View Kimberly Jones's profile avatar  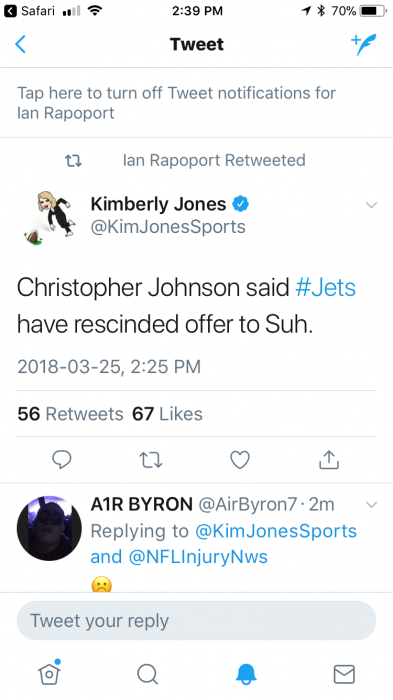(x=50, y=217)
